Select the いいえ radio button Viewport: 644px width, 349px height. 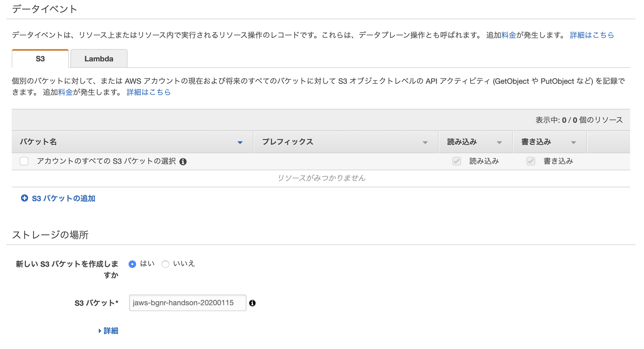[x=165, y=264]
